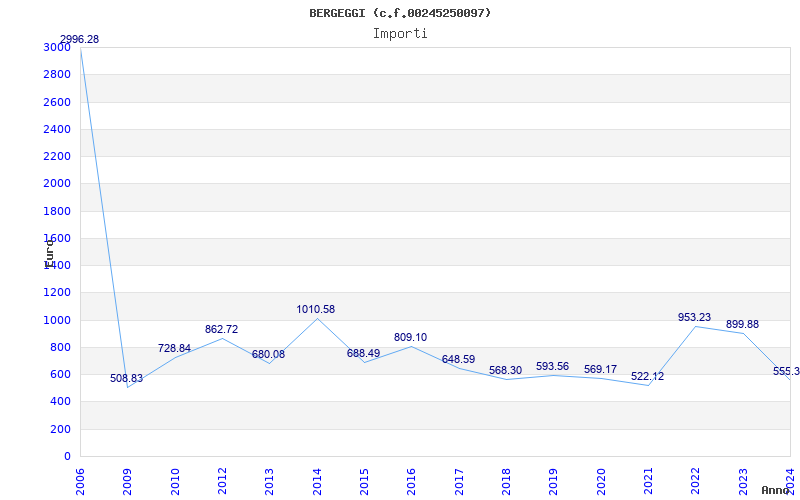Click the 800 y-axis tick label

coord(60,347)
